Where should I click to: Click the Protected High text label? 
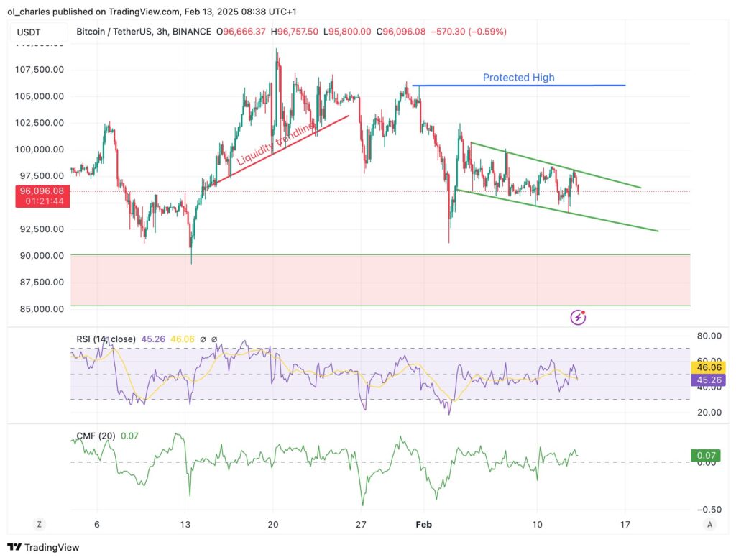pos(518,78)
